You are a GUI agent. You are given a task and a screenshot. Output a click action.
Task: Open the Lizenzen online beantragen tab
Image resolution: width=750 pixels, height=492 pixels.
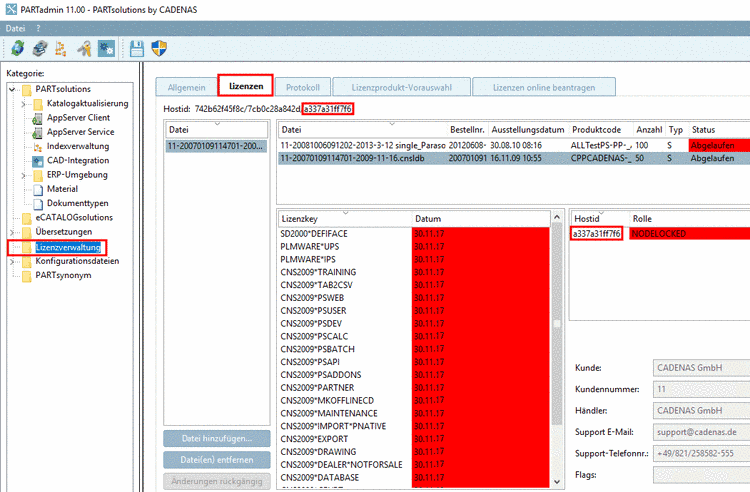[544, 87]
